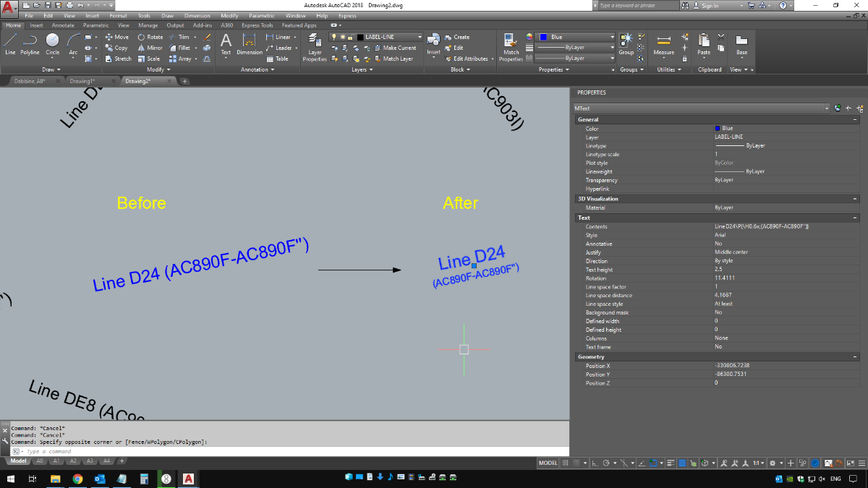Viewport: 868px width, 488px height.
Task: Click the Insert block icon
Action: (x=433, y=45)
